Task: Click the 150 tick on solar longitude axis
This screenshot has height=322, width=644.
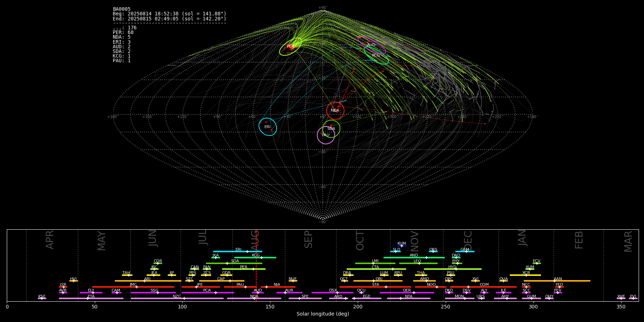Action: [270, 307]
